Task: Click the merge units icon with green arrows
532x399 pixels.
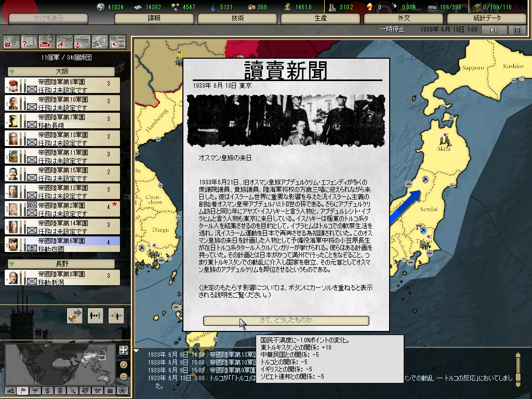Action: (116, 315)
